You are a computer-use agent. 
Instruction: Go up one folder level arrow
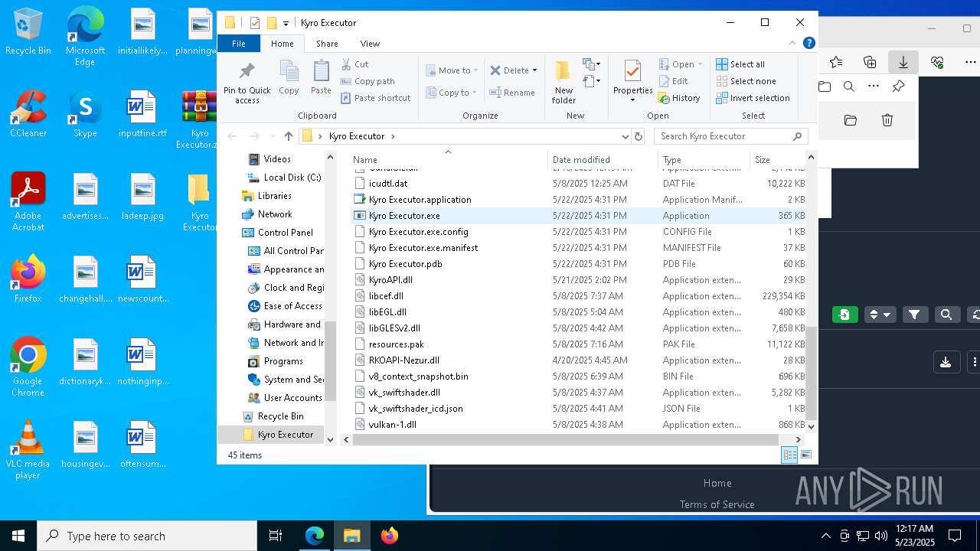coord(288,136)
